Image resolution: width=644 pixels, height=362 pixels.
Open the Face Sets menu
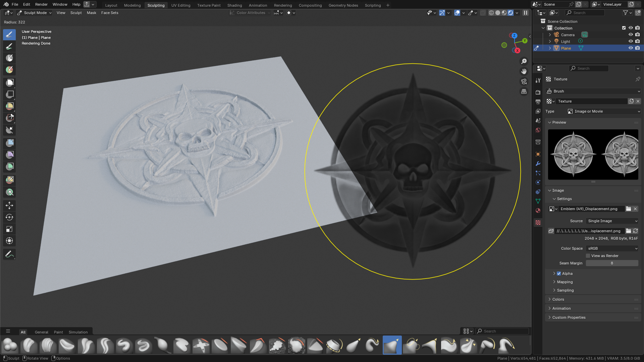pyautogui.click(x=110, y=13)
